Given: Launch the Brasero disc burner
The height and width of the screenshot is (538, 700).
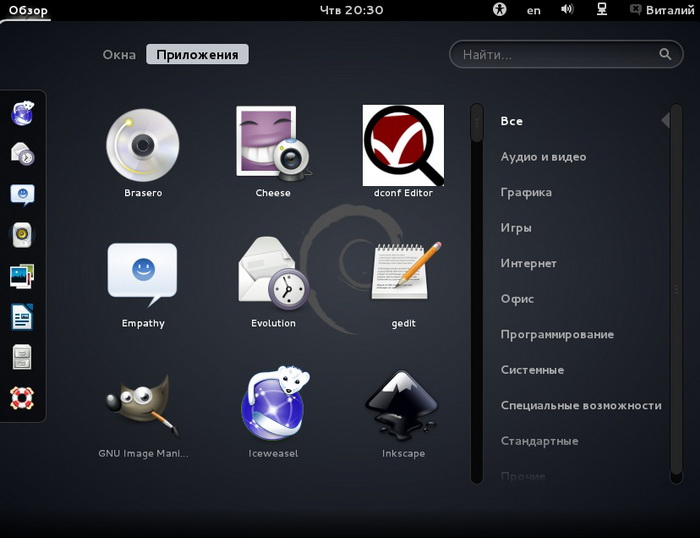Looking at the screenshot, I should point(143,152).
